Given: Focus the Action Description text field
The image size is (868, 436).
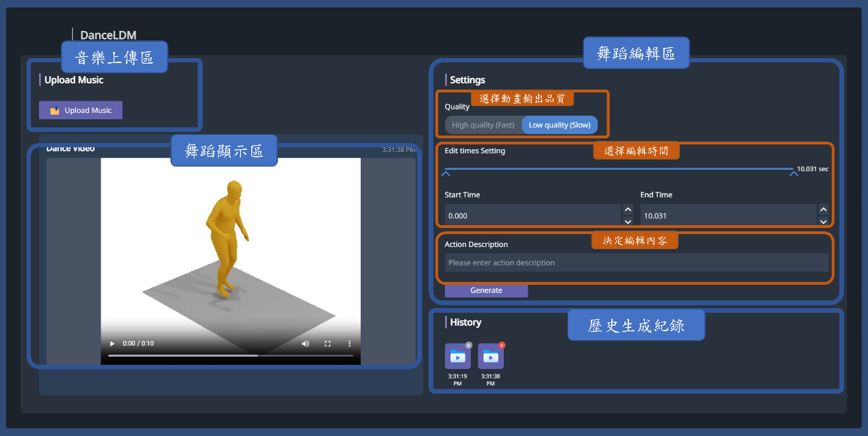Looking at the screenshot, I should (636, 263).
